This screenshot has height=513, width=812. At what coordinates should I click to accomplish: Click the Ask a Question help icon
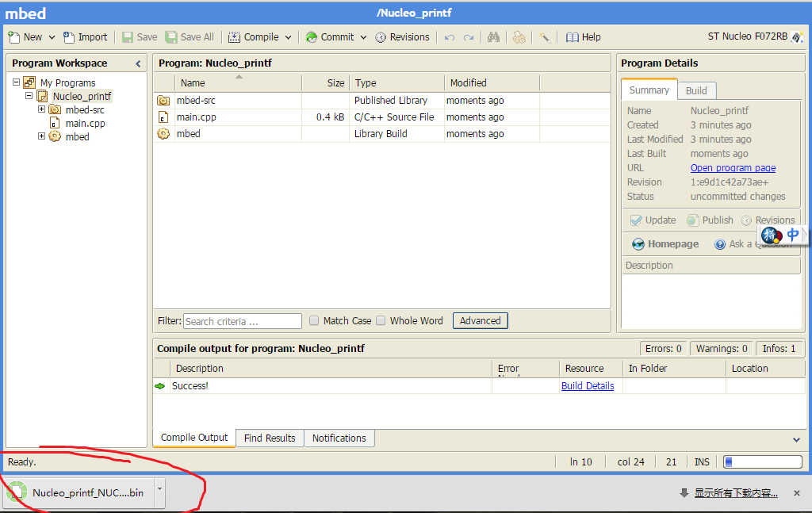720,244
